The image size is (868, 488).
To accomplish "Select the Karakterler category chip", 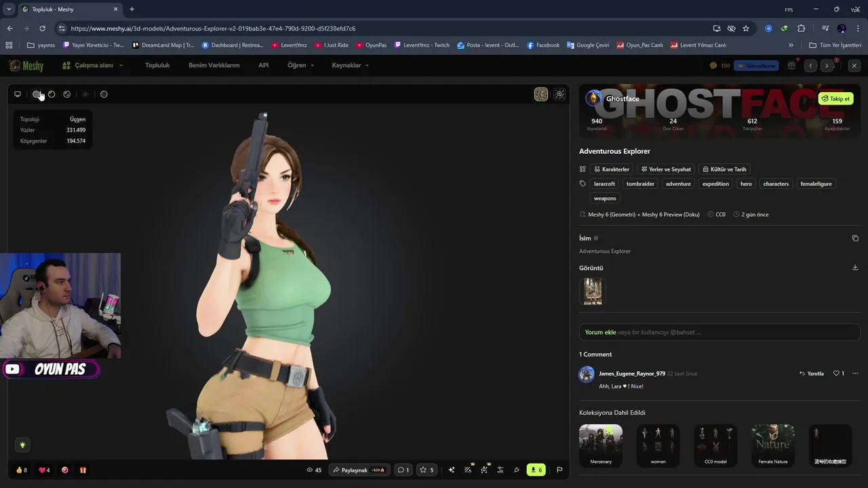I will click(612, 169).
